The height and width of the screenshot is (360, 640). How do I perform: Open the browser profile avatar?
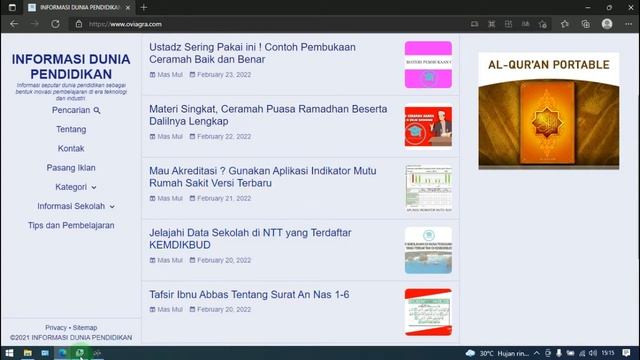(x=607, y=24)
